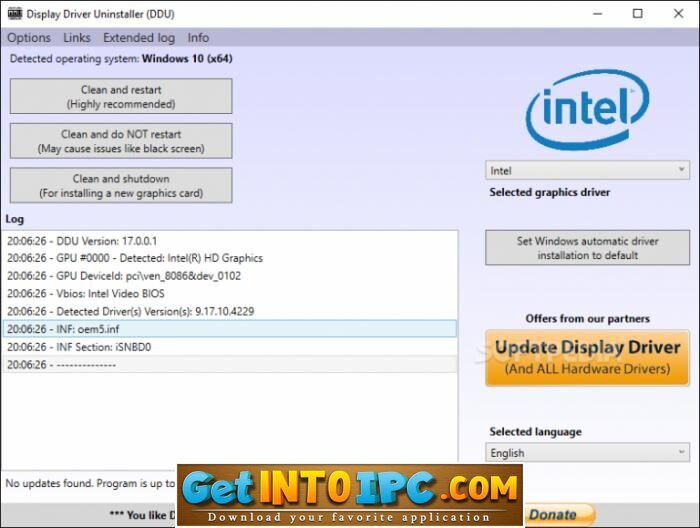Click the Update Display Driver offer
The image size is (700, 528).
coord(588,358)
